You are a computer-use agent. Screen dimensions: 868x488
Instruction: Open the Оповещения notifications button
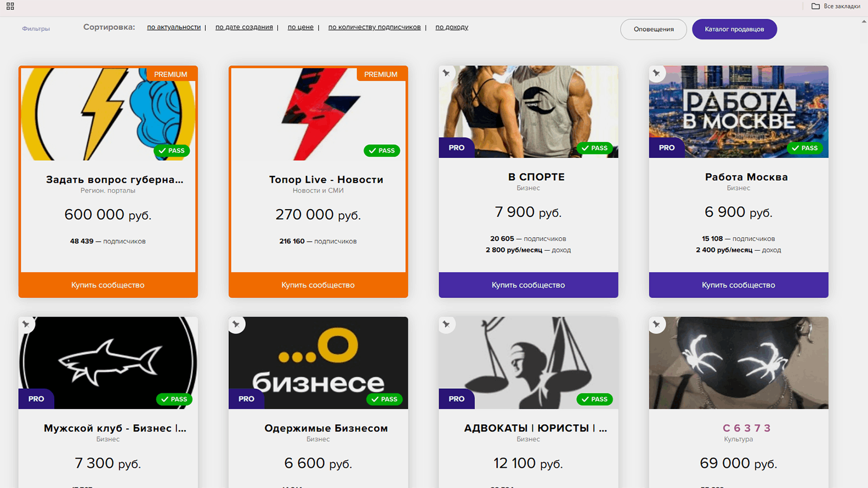(653, 29)
